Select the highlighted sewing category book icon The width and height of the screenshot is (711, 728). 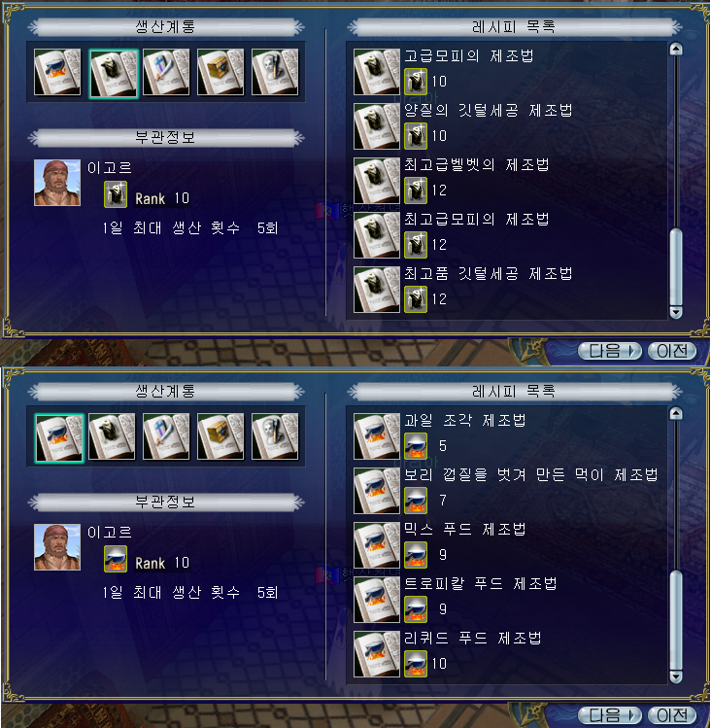coord(114,73)
